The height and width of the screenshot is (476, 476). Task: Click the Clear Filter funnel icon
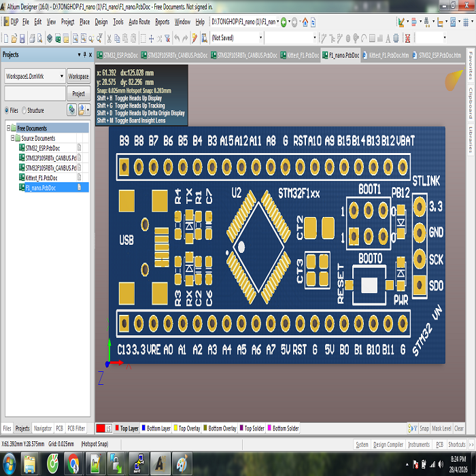[x=167, y=38]
